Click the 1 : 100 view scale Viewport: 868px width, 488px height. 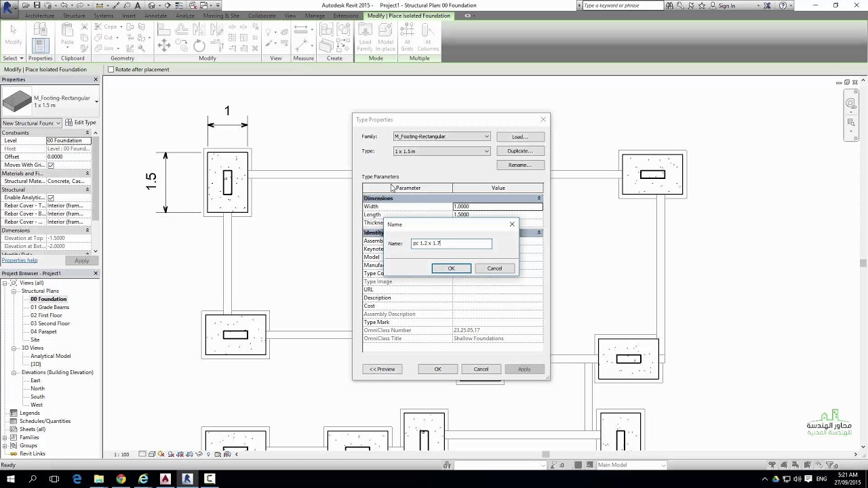[121, 454]
